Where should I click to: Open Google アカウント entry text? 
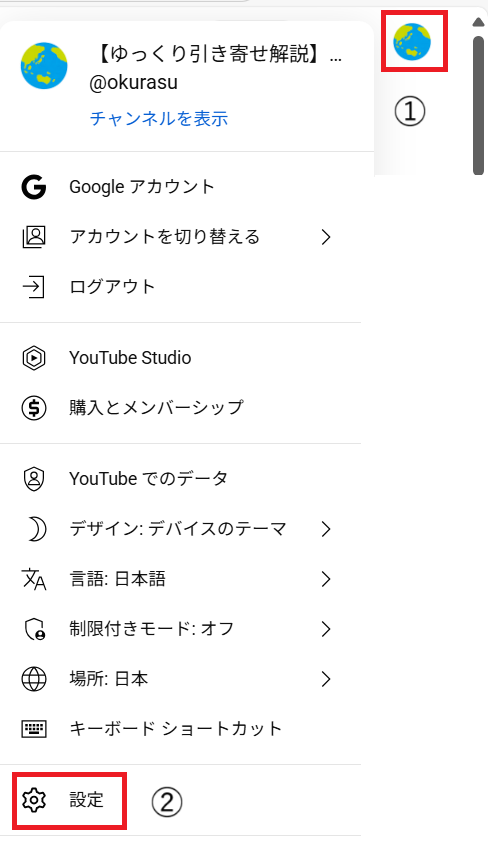[x=142, y=187]
